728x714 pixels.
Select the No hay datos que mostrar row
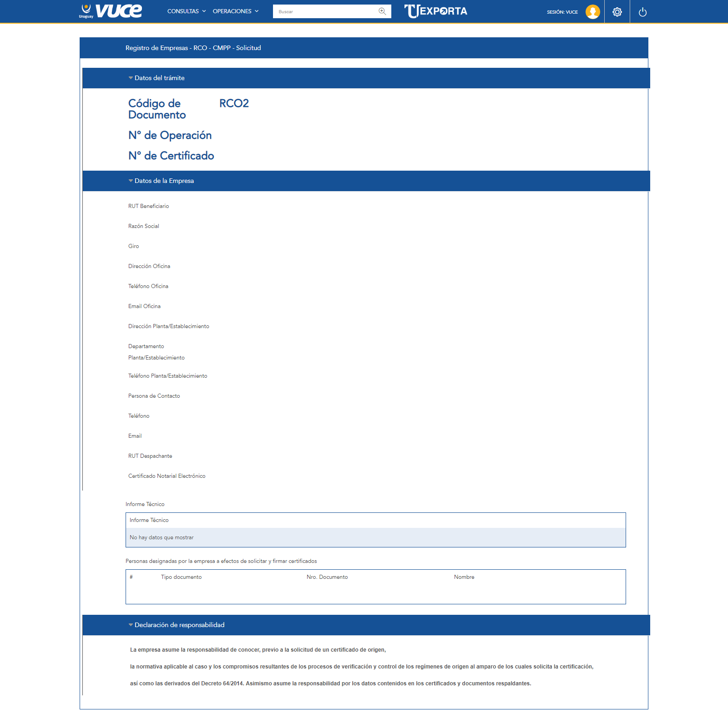tap(375, 537)
